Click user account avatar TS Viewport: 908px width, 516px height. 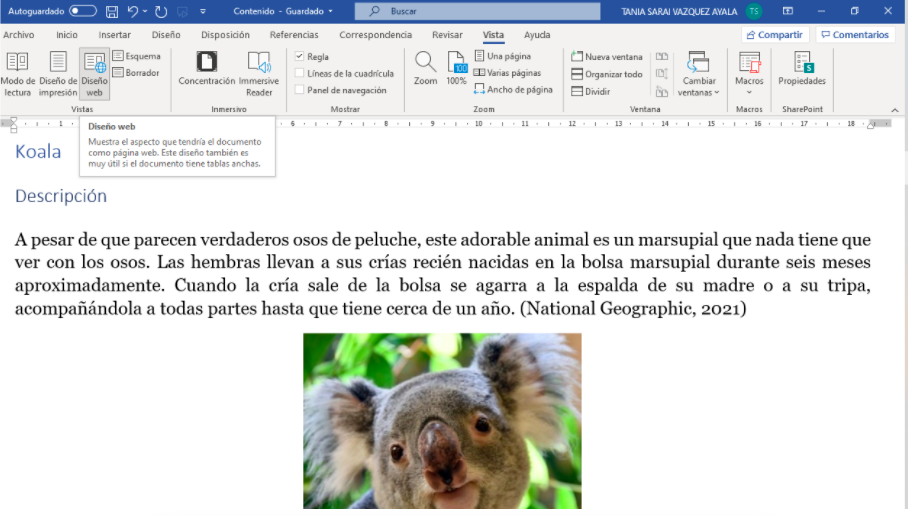coord(753,11)
